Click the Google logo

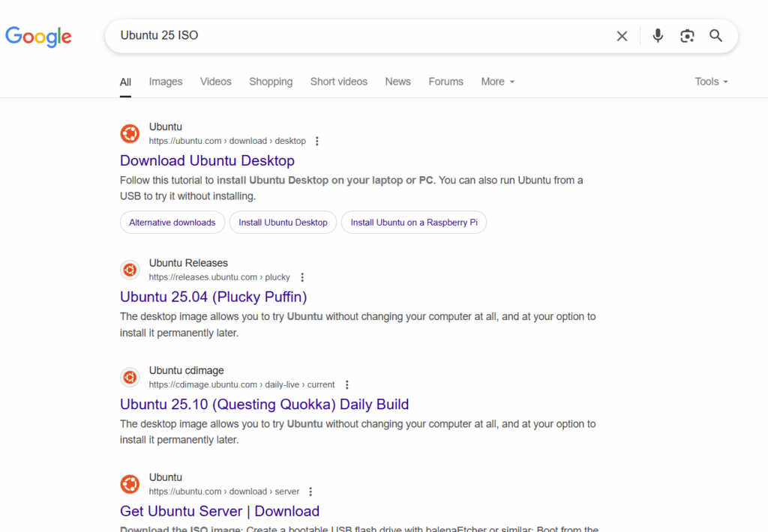click(x=38, y=36)
